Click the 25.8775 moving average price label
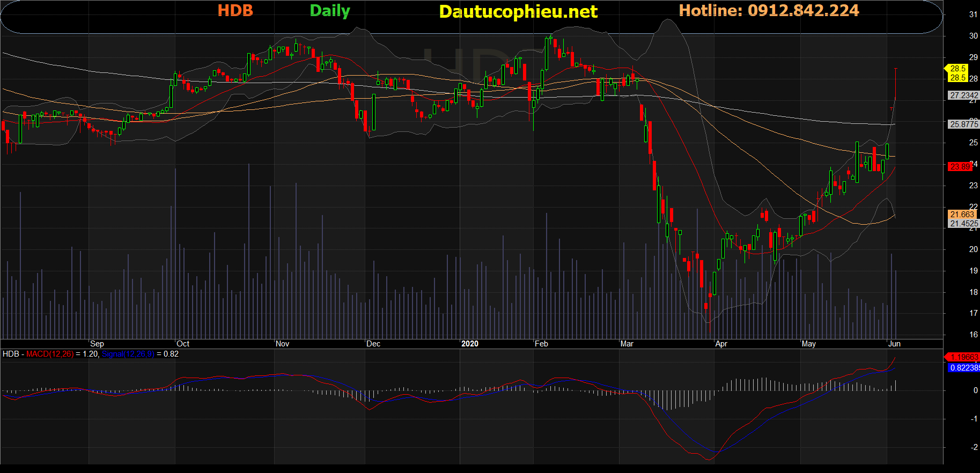 tap(963, 124)
